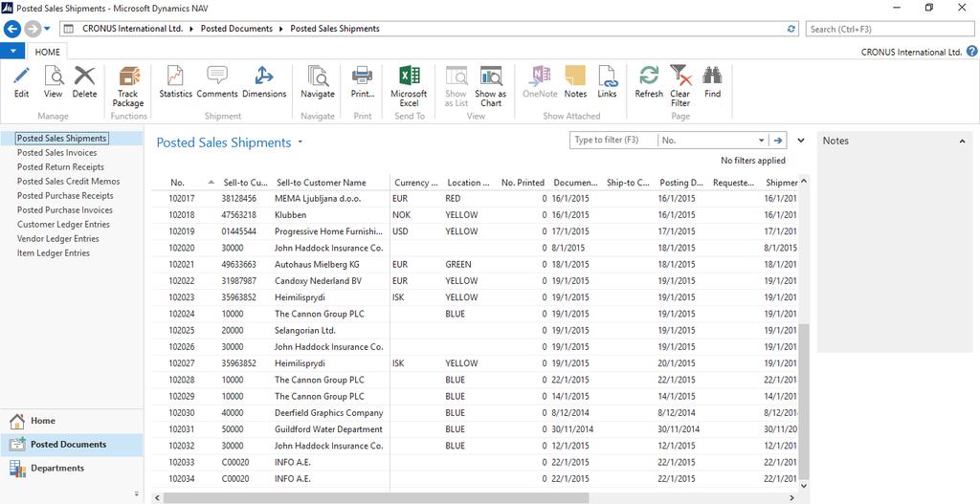Click the Print icon
This screenshot has width=980, height=504.
363,77
